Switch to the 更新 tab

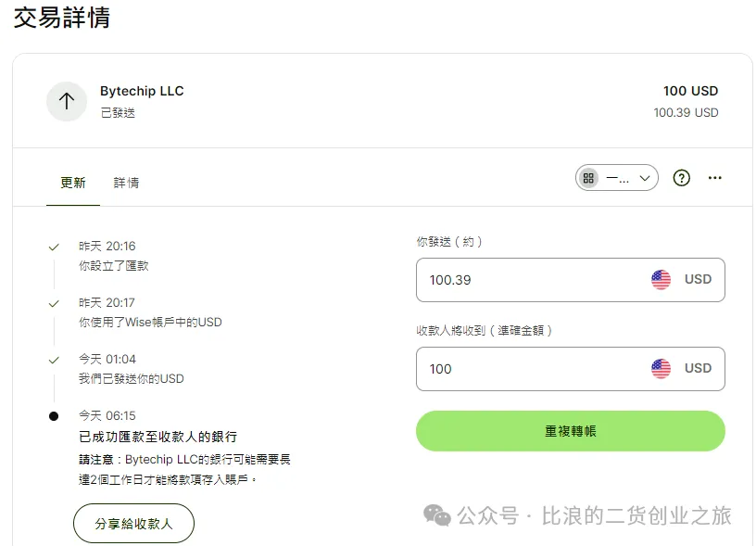coord(73,183)
